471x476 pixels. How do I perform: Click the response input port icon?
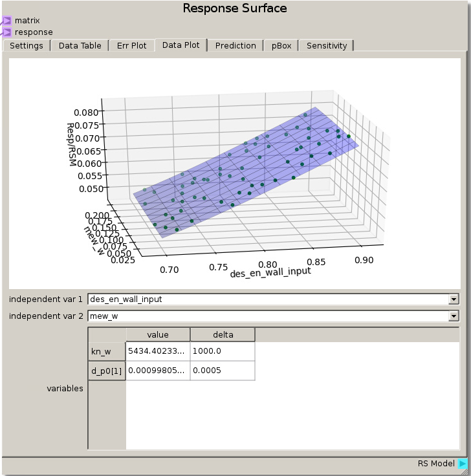[x=6, y=32]
